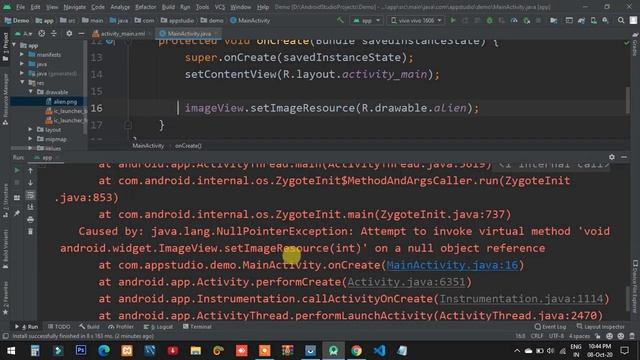Open the Layout Inspector button
The height and width of the screenshot is (360, 640).
point(600,327)
